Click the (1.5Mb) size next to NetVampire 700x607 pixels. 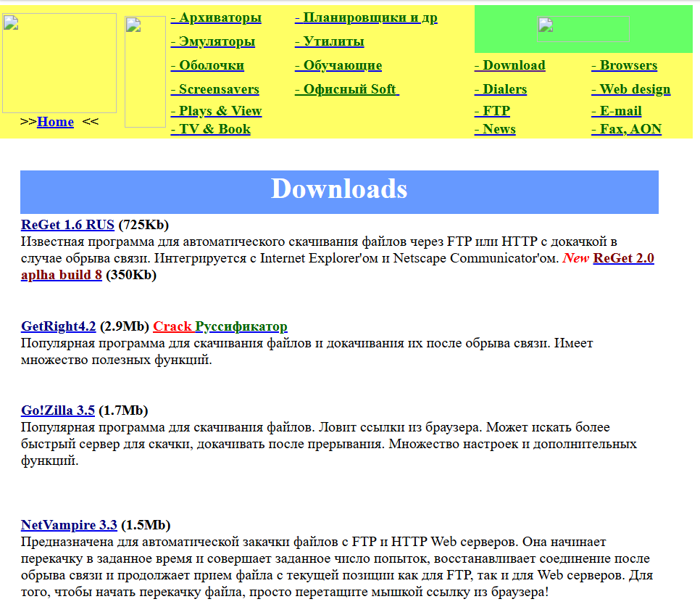pos(146,525)
